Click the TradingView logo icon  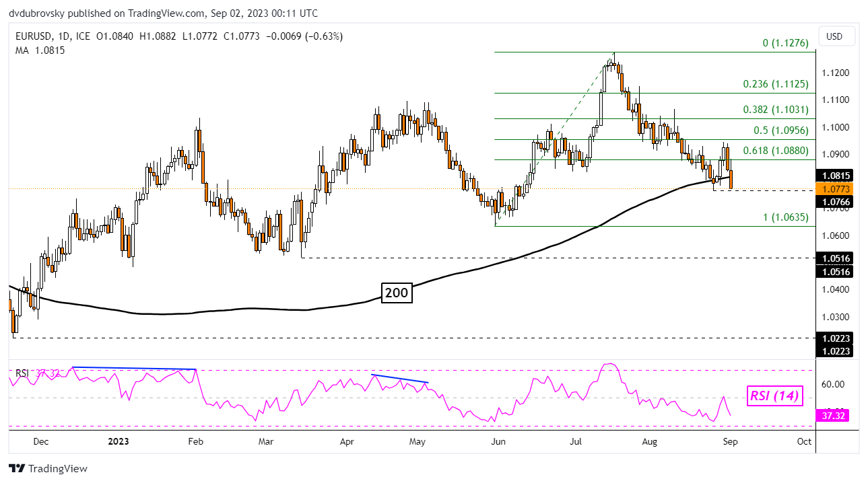16,468
